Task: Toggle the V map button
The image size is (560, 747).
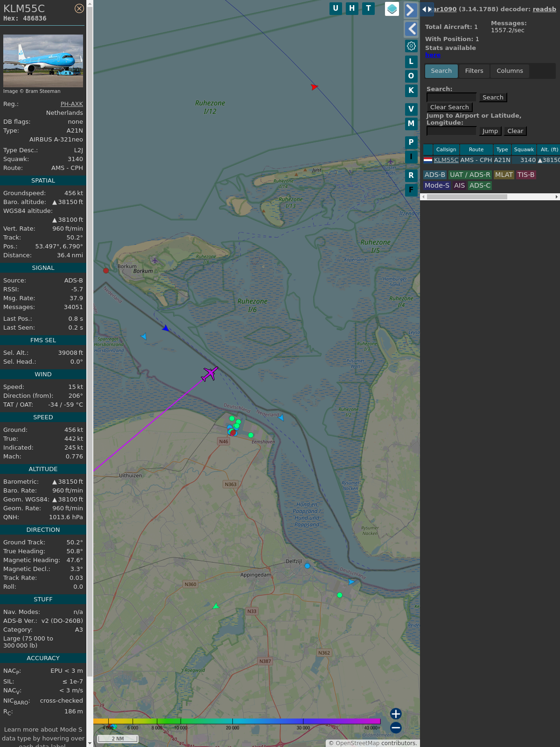Action: 411,109
